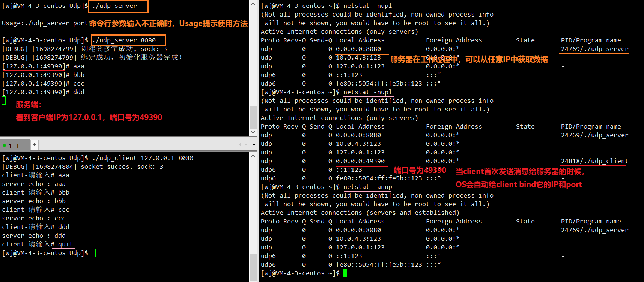Click scrollbar thumb of client terminal pane
The width and height of the screenshot is (644, 282).
click(x=253, y=267)
